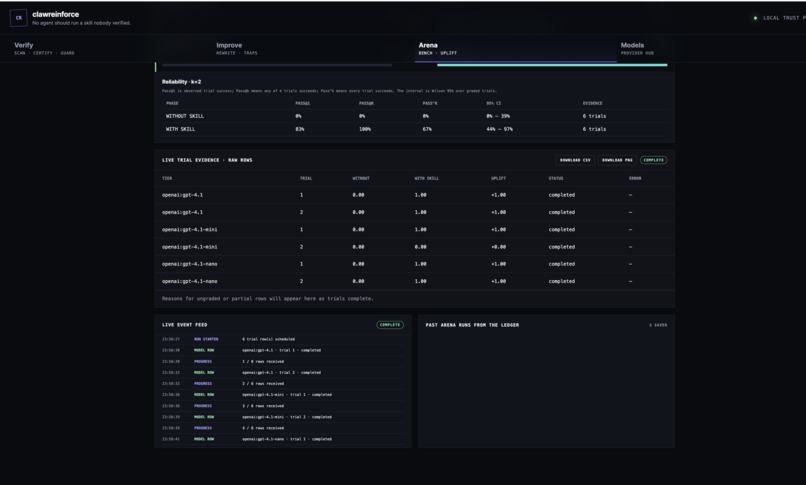Image resolution: width=806 pixels, height=485 pixels.
Task: Download the trial evidence as PNG
Action: [x=617, y=160]
